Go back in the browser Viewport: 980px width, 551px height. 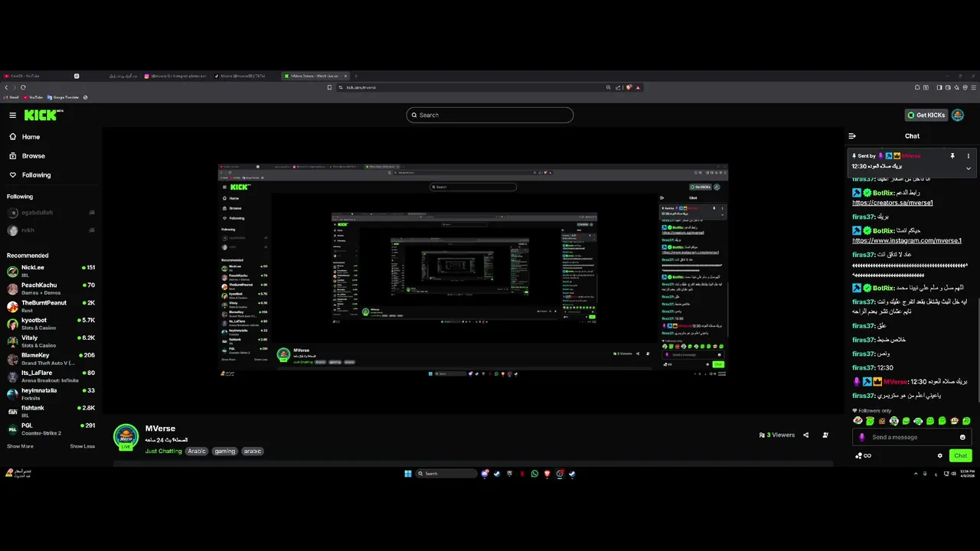click(6, 87)
